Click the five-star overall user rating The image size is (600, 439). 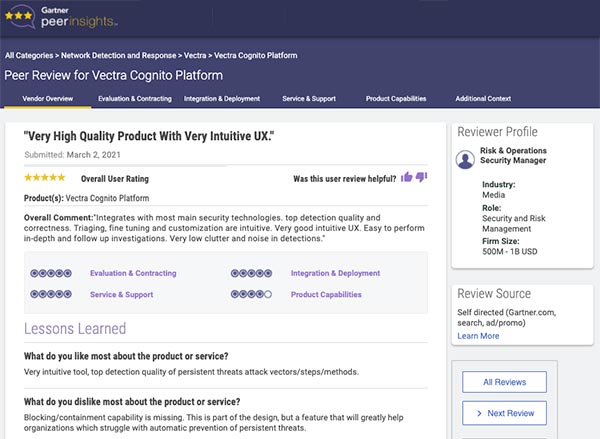pos(45,178)
